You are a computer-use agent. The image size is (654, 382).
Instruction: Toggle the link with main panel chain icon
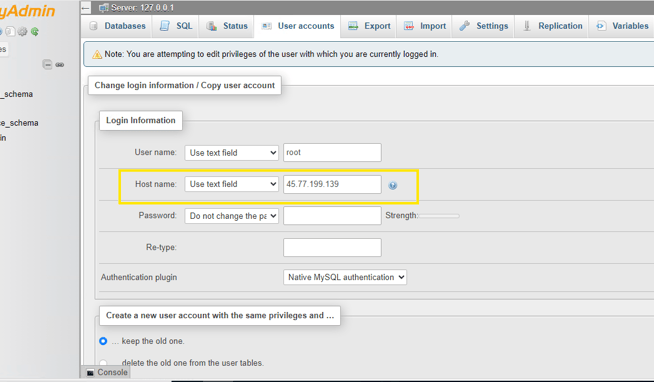point(60,65)
